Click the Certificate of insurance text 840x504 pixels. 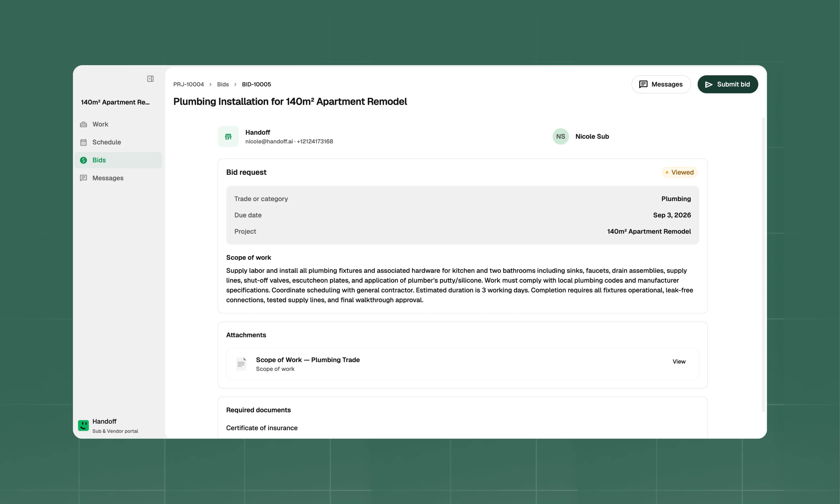coord(262,428)
